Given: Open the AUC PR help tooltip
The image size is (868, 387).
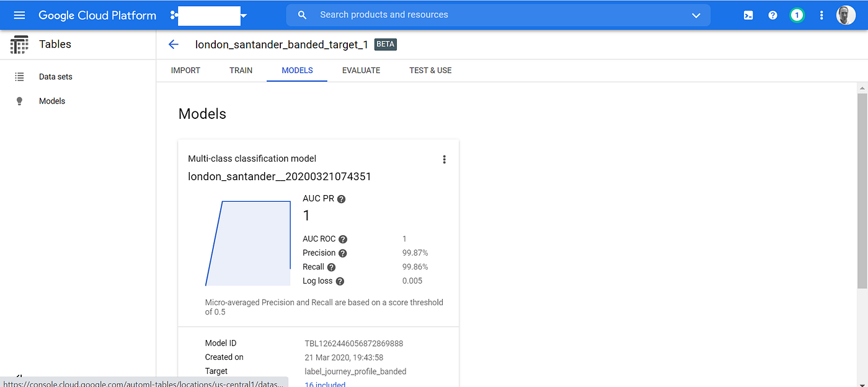Looking at the screenshot, I should coord(341,198).
